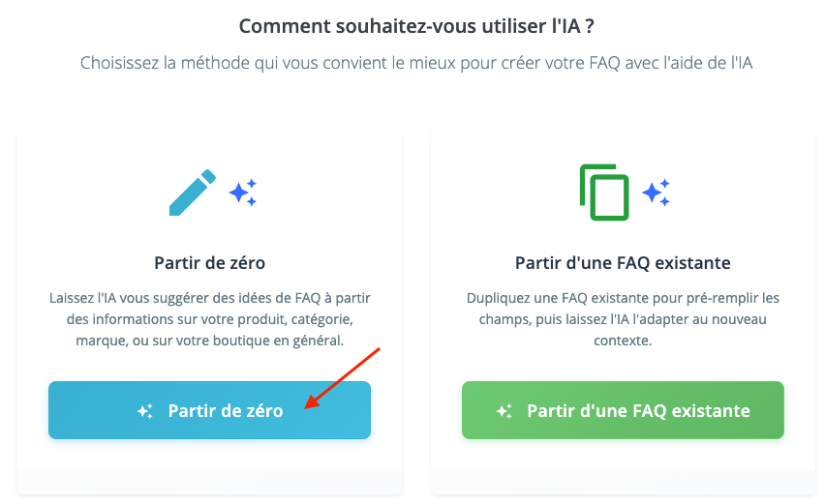Click the gray footer strip of the left card
The image size is (825, 504).
pyautogui.click(x=209, y=481)
